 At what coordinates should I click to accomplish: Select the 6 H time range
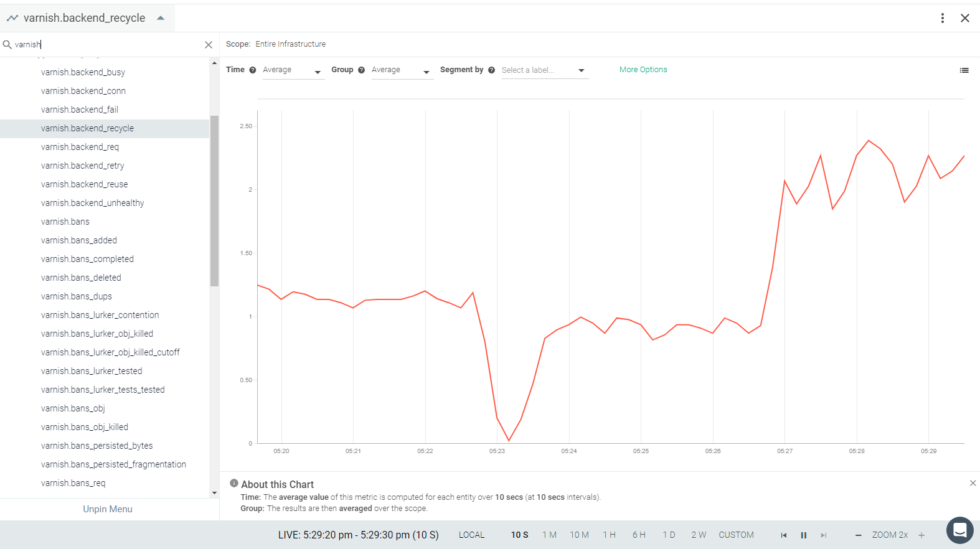click(639, 535)
